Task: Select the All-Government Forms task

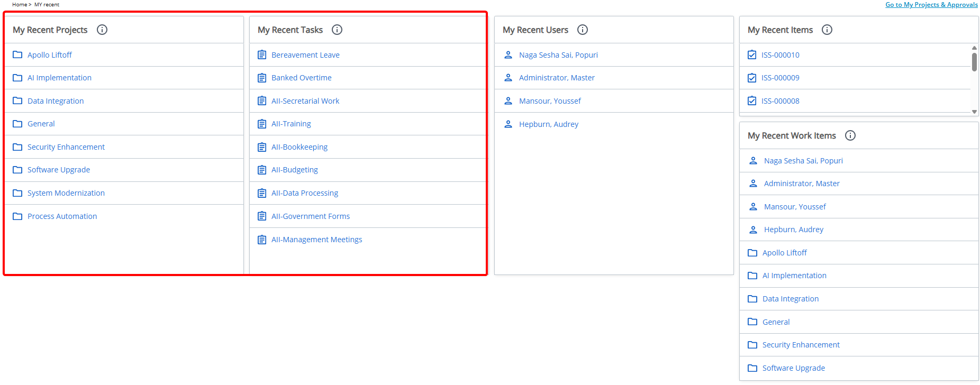Action: point(311,216)
